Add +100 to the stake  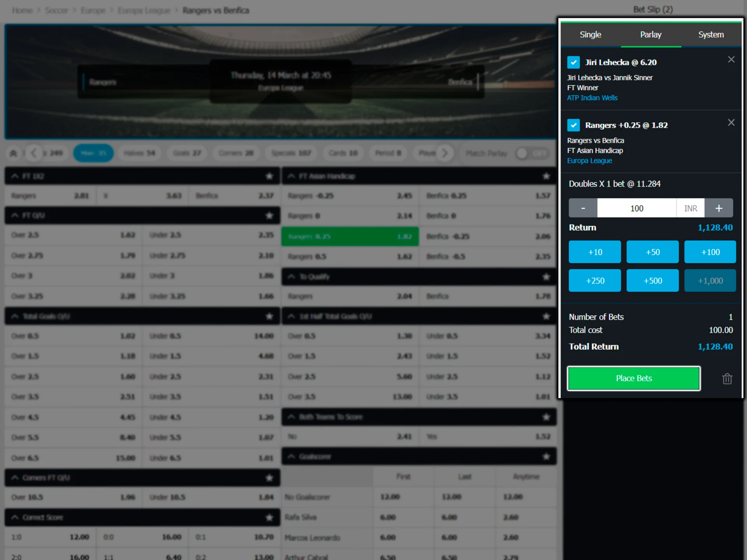(x=710, y=252)
